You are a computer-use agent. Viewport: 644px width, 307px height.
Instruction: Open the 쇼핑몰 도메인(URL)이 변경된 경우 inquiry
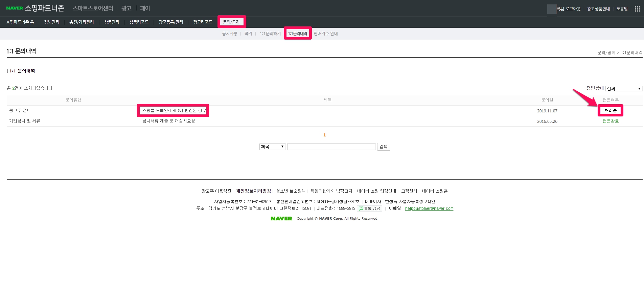[x=174, y=111]
